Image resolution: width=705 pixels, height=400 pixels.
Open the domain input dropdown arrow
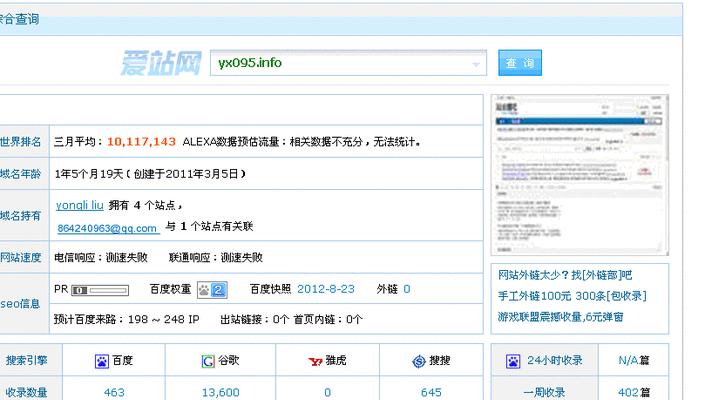click(476, 64)
